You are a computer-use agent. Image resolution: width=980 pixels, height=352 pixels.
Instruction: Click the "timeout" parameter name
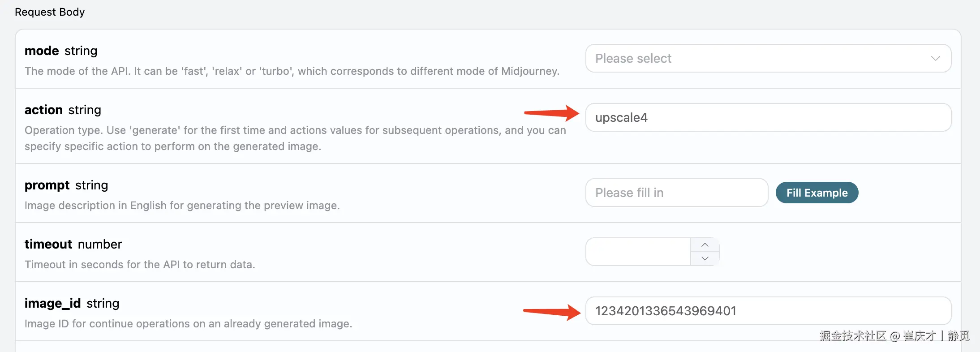pos(48,245)
